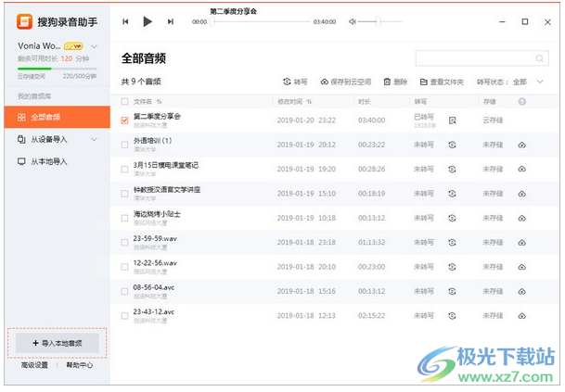565x392 pixels.
Task: Expand the 从设备导入 chevron
Action: tap(94, 139)
